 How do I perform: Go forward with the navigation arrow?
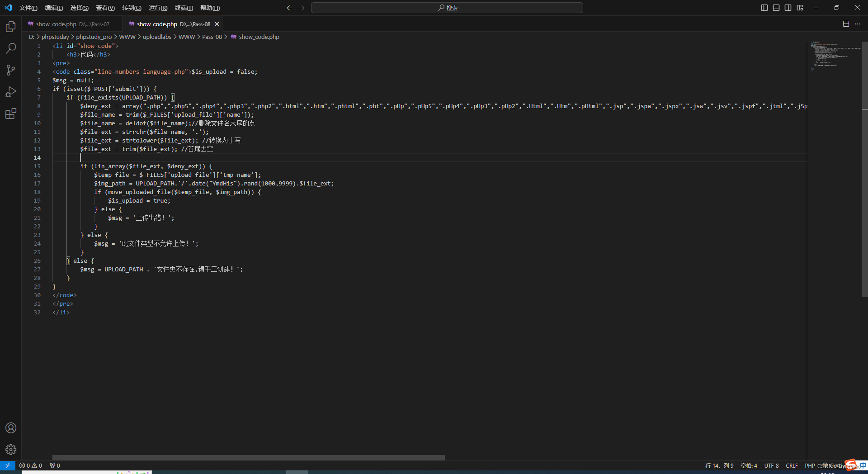pyautogui.click(x=302, y=8)
